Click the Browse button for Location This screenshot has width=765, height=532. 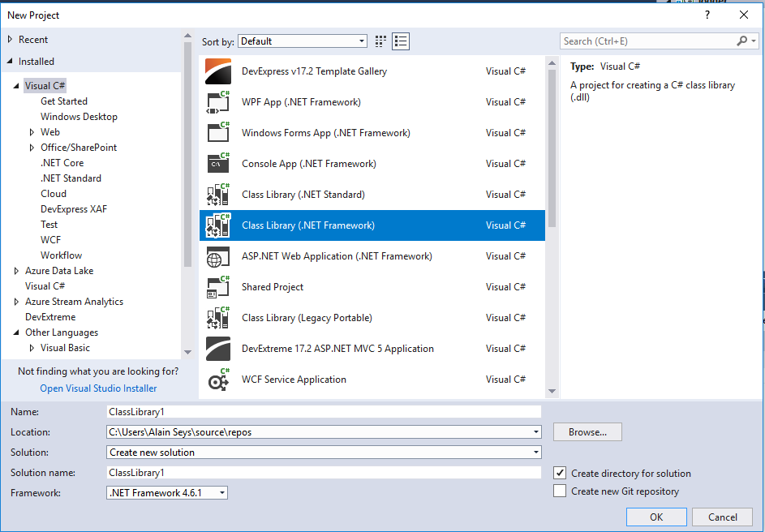point(587,431)
